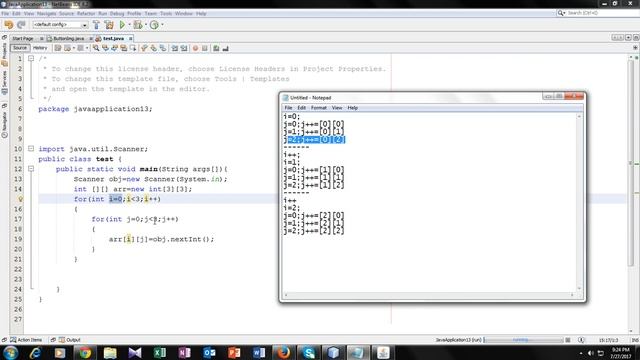Click the Windows Start button
Image resolution: width=640 pixels, height=360 pixels.
pos(10,353)
